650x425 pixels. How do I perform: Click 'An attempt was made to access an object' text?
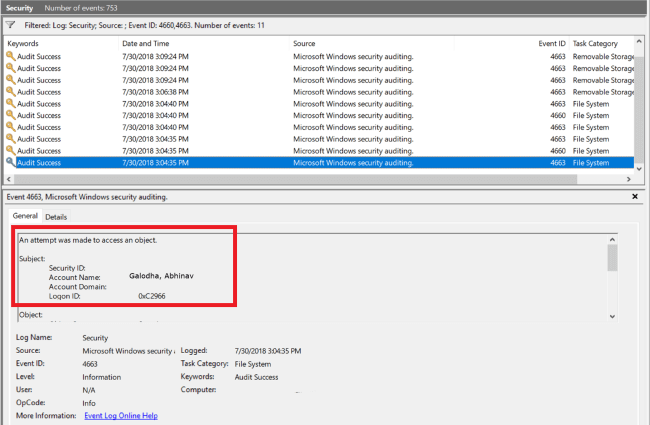point(88,240)
